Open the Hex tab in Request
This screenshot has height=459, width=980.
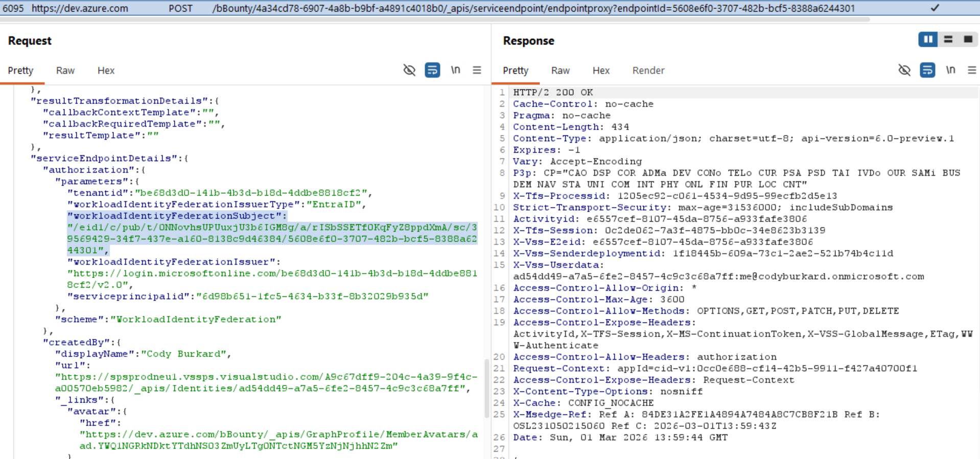pos(106,71)
